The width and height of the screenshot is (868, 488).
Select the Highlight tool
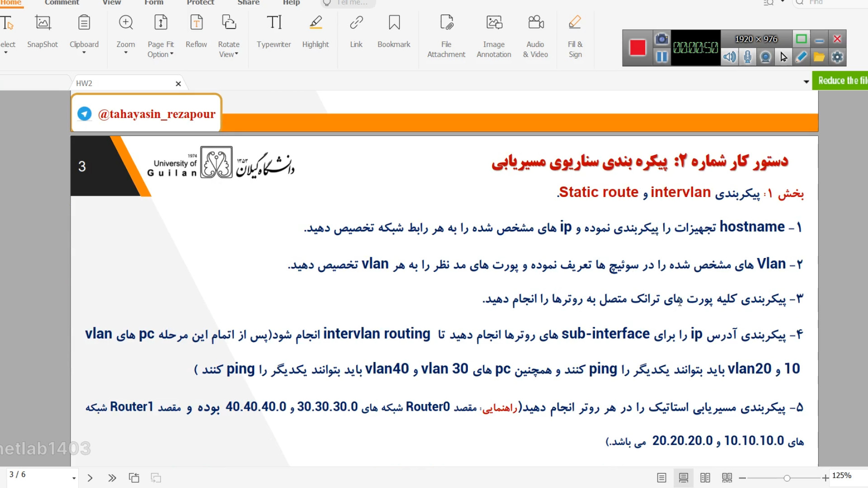[316, 32]
